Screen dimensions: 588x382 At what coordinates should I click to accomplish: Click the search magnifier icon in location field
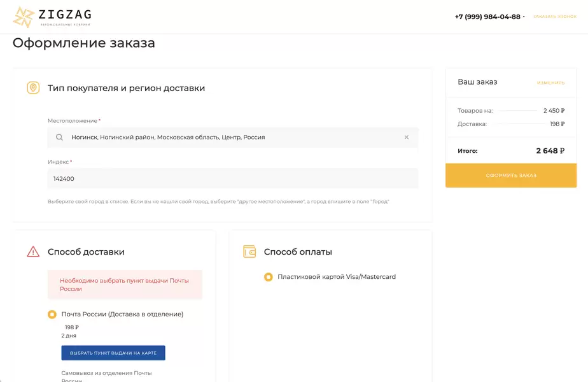(x=59, y=137)
